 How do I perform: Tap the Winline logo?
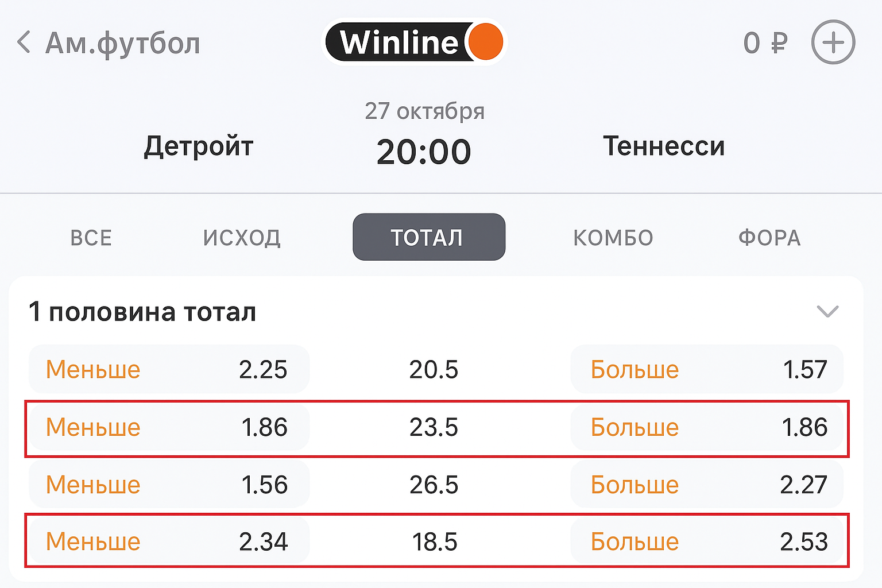[x=415, y=42]
